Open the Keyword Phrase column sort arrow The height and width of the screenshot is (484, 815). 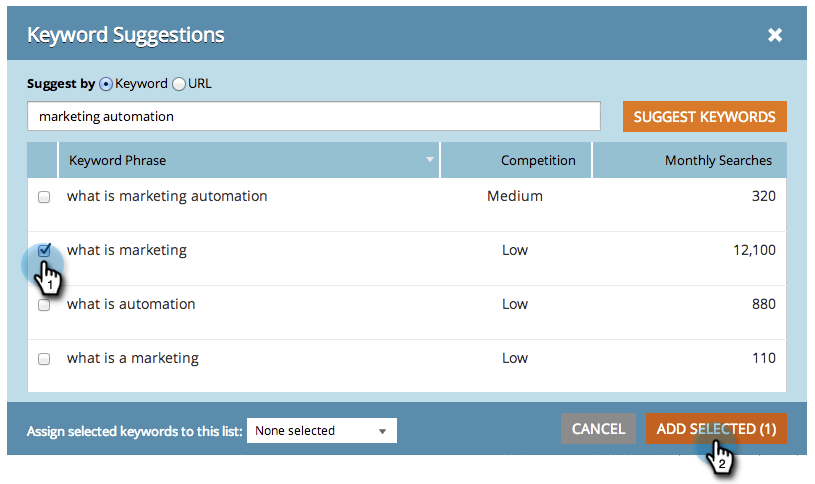(430, 160)
